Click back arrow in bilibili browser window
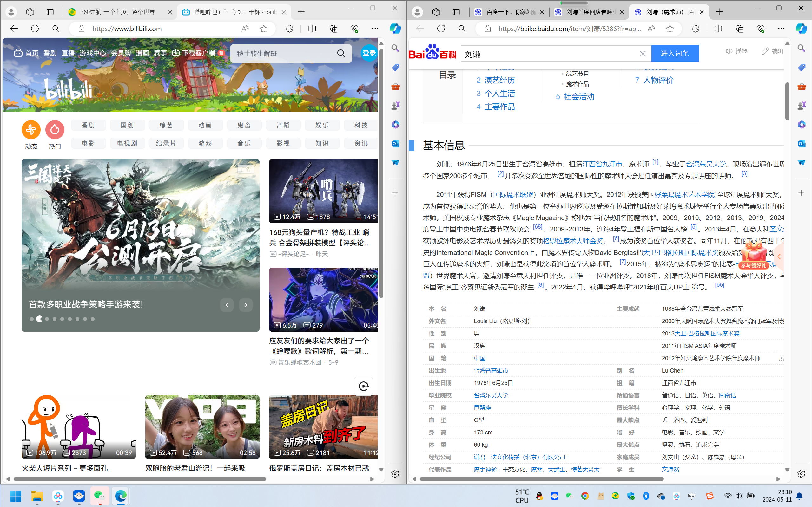The width and height of the screenshot is (812, 507). tap(14, 29)
